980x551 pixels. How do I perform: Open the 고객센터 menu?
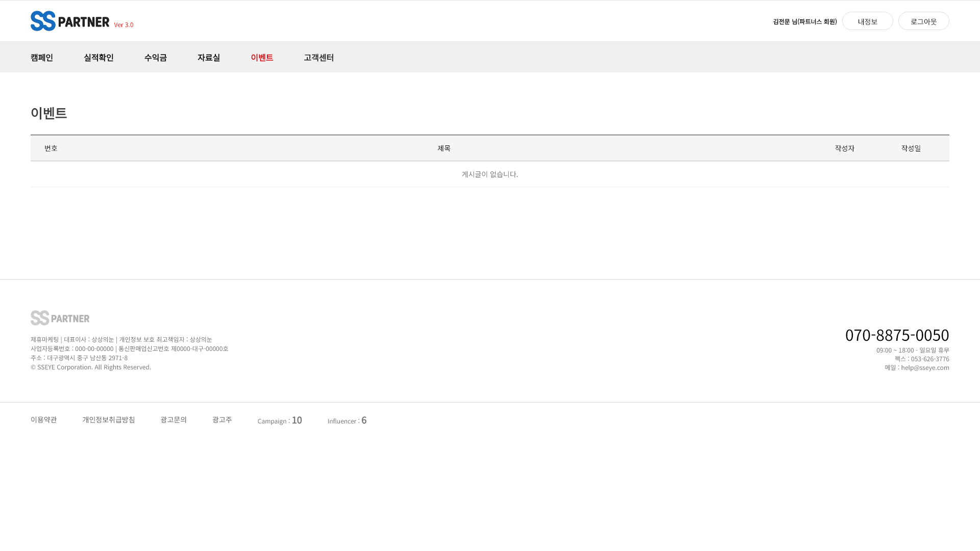(318, 57)
